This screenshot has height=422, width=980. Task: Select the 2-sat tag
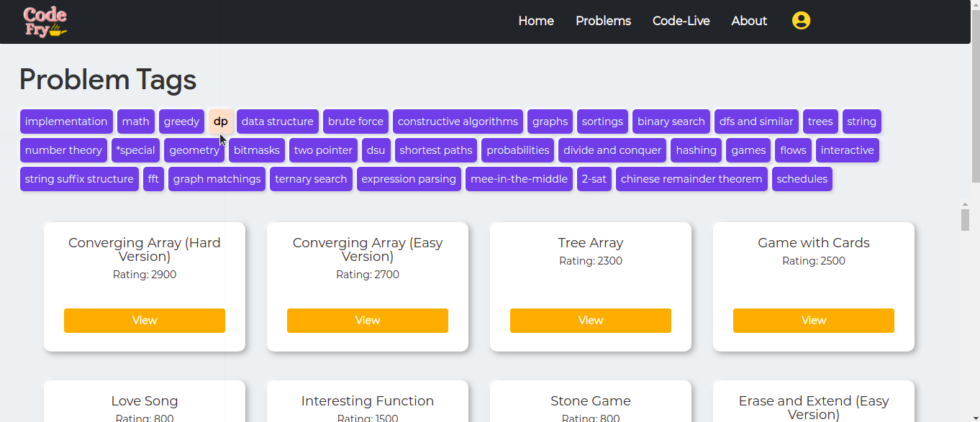pyautogui.click(x=594, y=179)
